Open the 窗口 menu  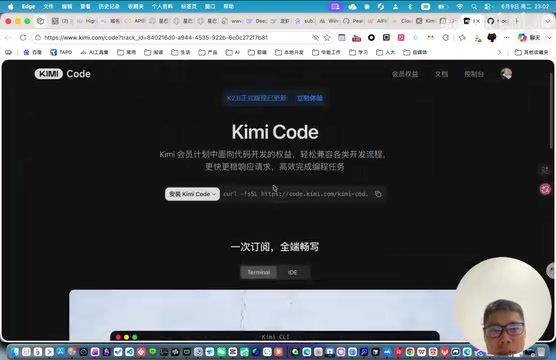click(x=210, y=6)
